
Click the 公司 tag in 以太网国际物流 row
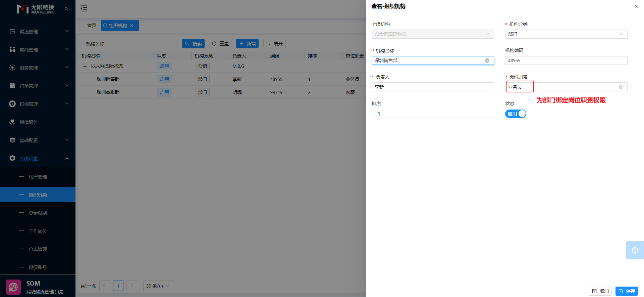(x=202, y=66)
